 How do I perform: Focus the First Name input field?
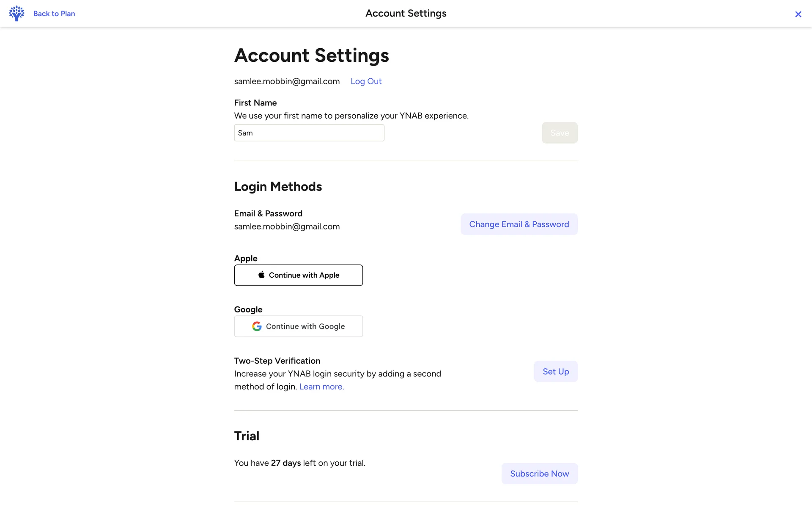pyautogui.click(x=309, y=133)
